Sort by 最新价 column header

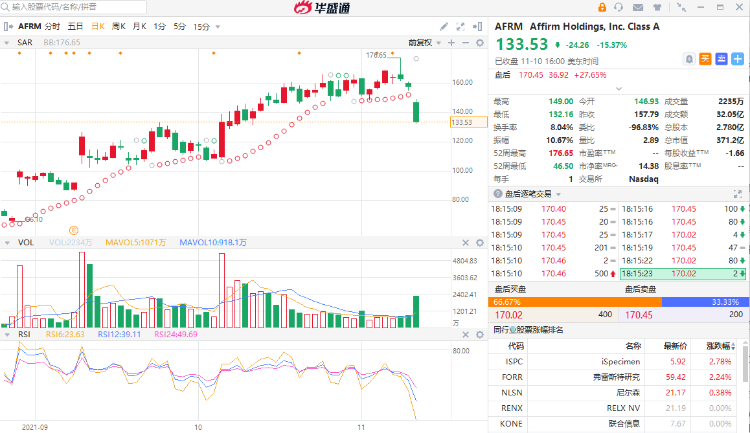[x=674, y=346]
